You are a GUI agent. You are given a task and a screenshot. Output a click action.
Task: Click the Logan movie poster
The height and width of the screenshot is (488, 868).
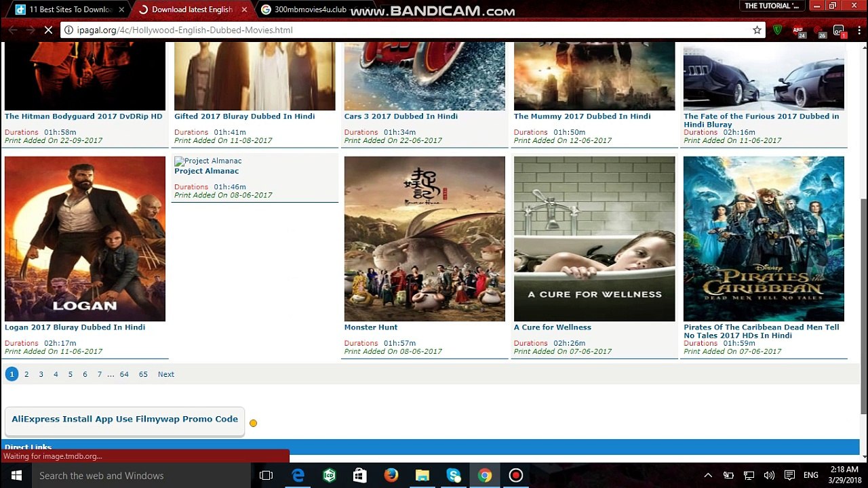(x=85, y=239)
